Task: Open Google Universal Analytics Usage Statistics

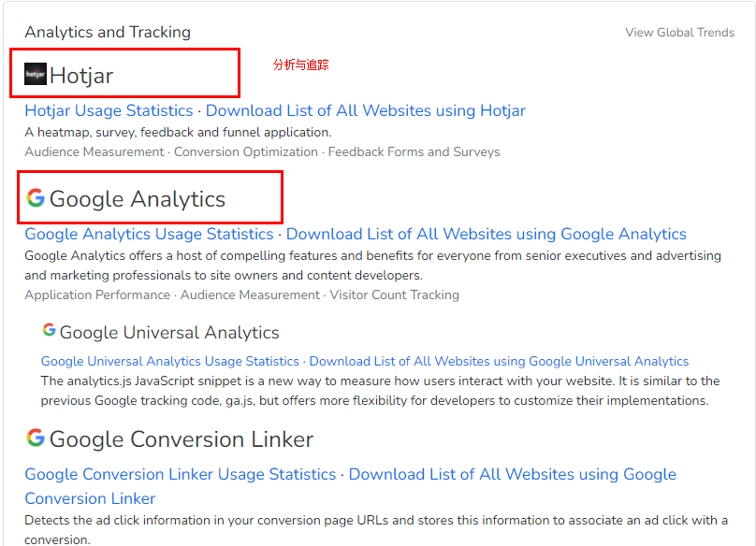Action: 169,361
